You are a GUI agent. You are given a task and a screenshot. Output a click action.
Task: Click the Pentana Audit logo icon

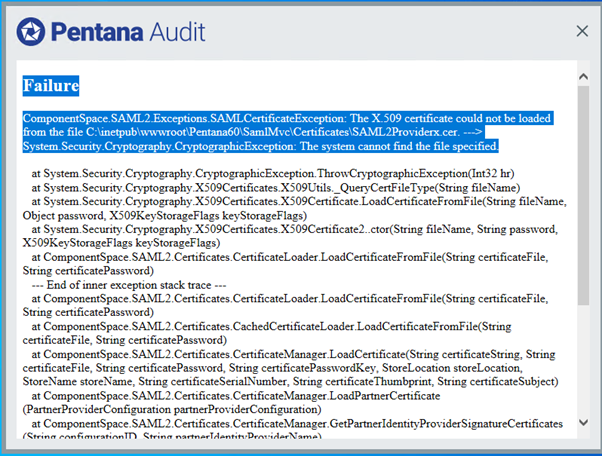(31, 31)
